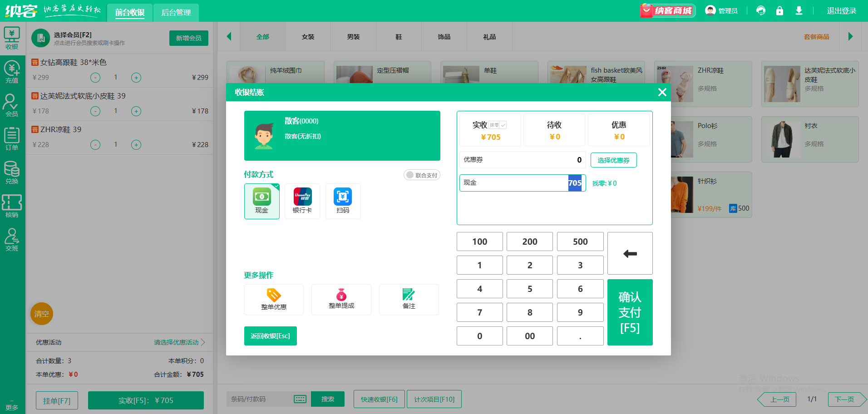
Task: Confirm payment with 确认支付 button
Action: [630, 312]
